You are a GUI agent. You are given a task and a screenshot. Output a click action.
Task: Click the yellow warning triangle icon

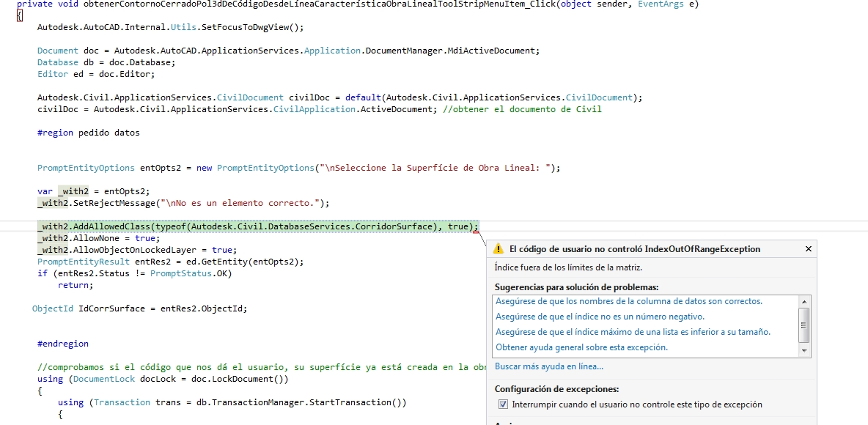coord(499,249)
